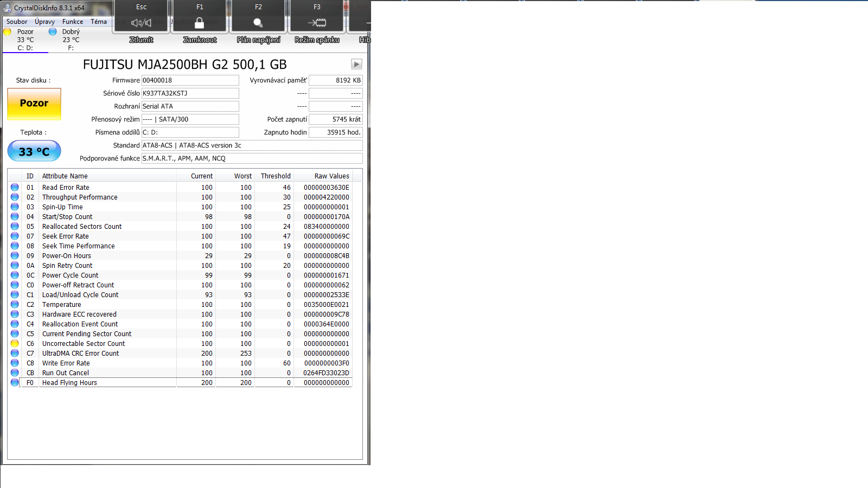Click status orb for Write Error Rate

click(15, 363)
